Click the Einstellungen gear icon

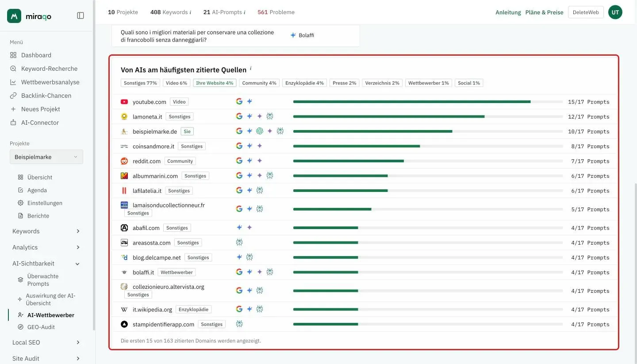[x=20, y=203]
